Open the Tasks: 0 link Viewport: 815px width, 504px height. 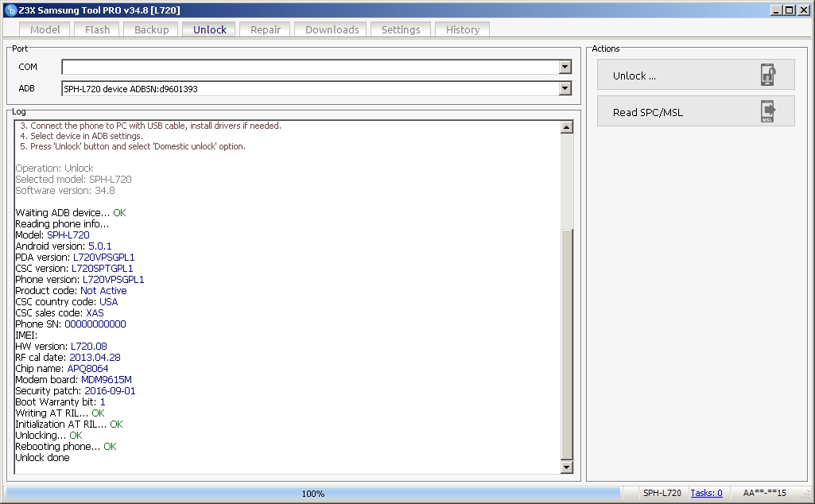(706, 493)
